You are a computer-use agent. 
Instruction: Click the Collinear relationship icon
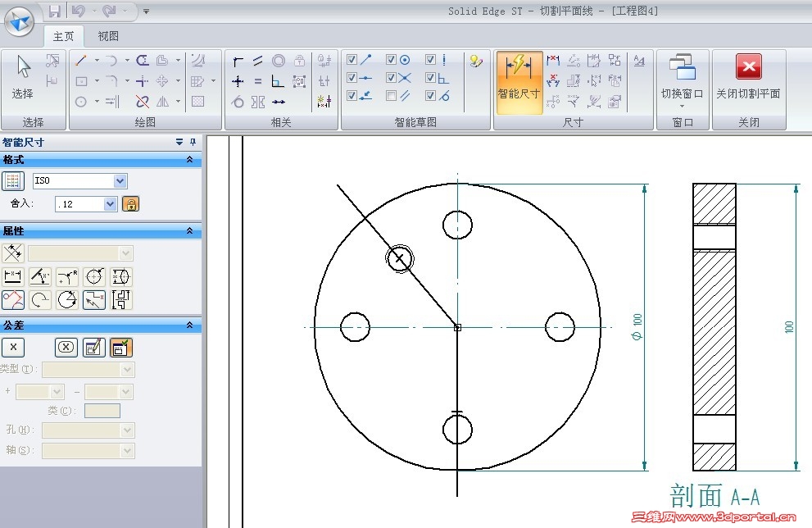pos(278,102)
